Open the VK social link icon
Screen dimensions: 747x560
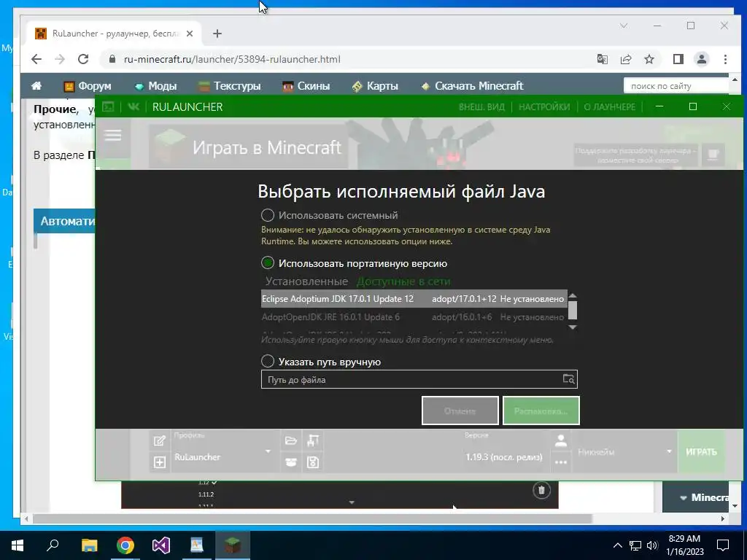click(134, 106)
